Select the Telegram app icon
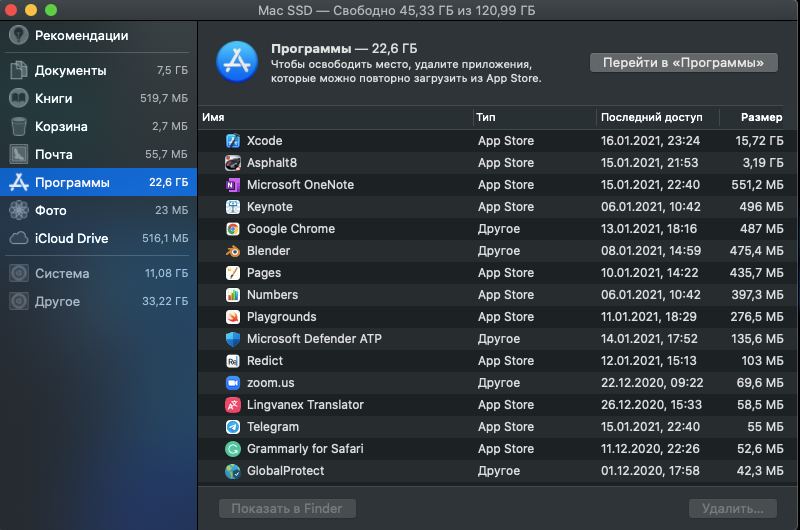Viewport: 800px width, 530px height. [233, 427]
